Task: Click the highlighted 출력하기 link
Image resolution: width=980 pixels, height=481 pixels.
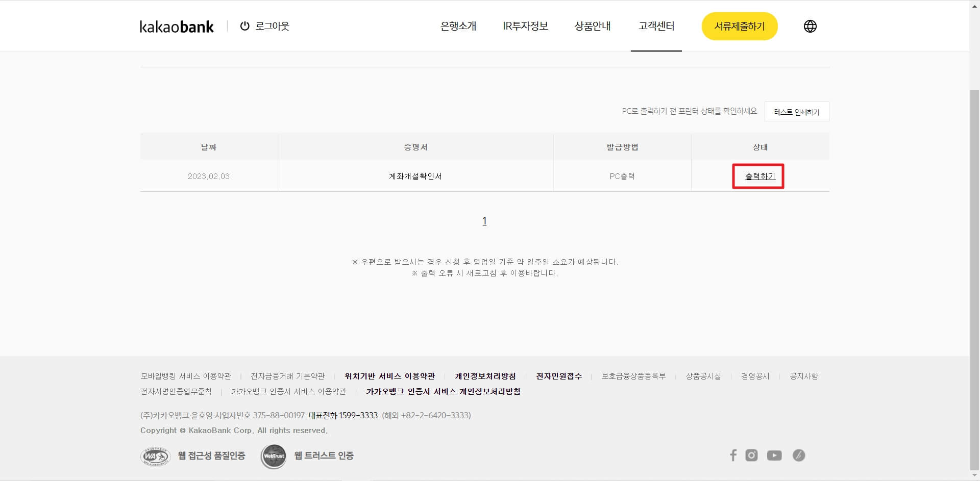Action: [758, 176]
